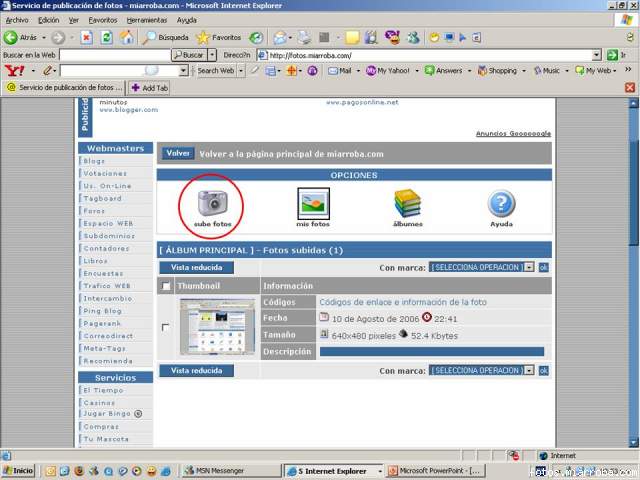The width and height of the screenshot is (640, 480).
Task: Open Yahoo Answers toolbar button
Action: click(x=444, y=71)
